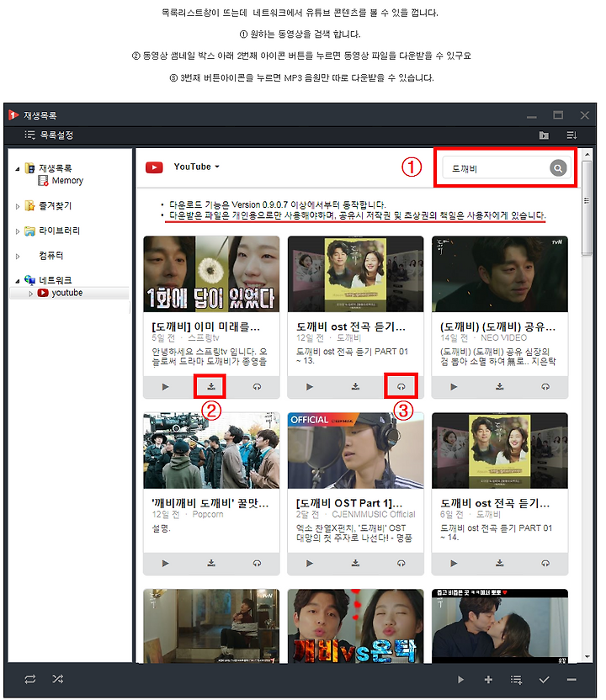Toggle repeat mode in bottom bar

tap(30, 679)
